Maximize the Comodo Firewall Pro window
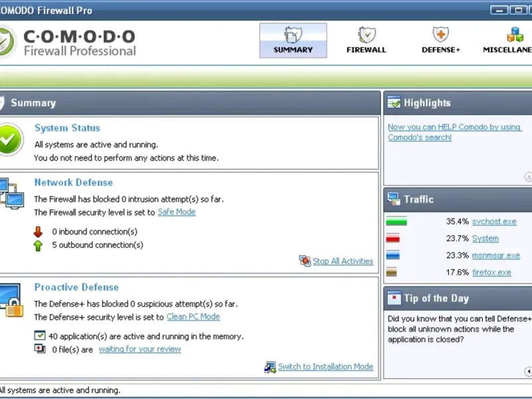Image resolution: width=532 pixels, height=399 pixels. pos(518,10)
